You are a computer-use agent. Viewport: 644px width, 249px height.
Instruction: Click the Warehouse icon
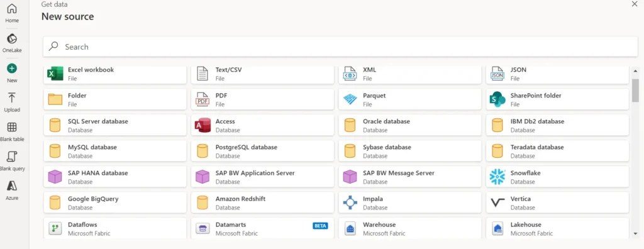[350, 228]
